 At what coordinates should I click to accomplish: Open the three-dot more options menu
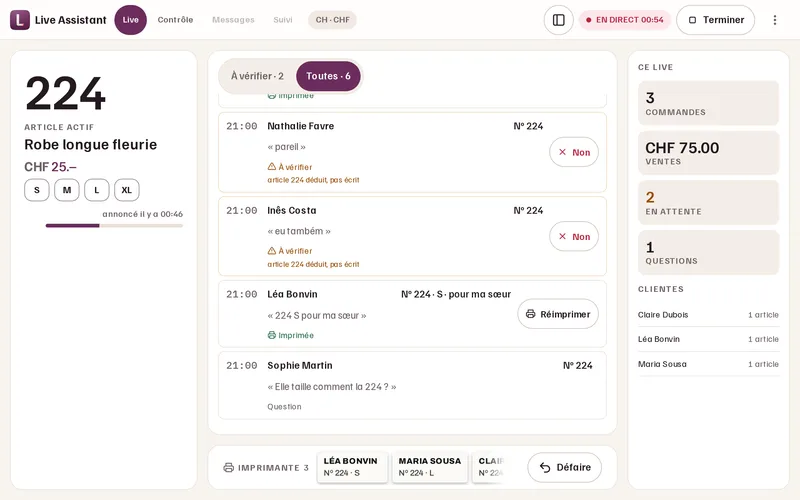(x=774, y=20)
